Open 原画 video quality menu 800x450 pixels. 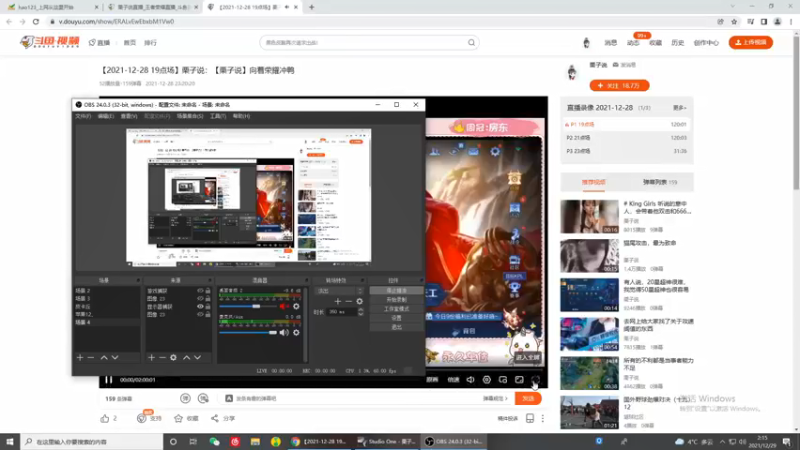[432, 380]
